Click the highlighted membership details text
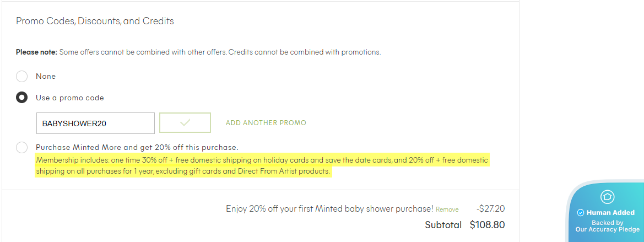Viewport: 644px width, 242px height. point(262,165)
